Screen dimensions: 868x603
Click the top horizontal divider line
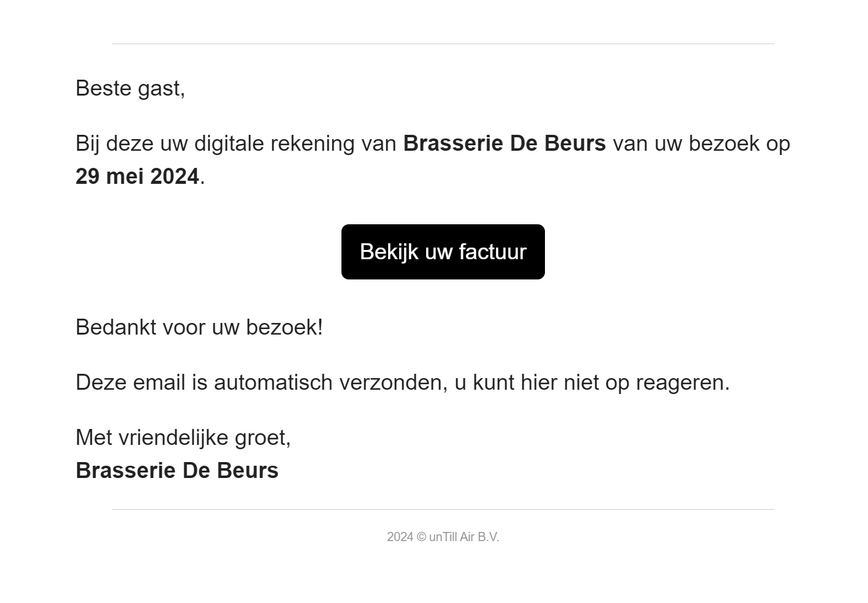[x=443, y=44]
